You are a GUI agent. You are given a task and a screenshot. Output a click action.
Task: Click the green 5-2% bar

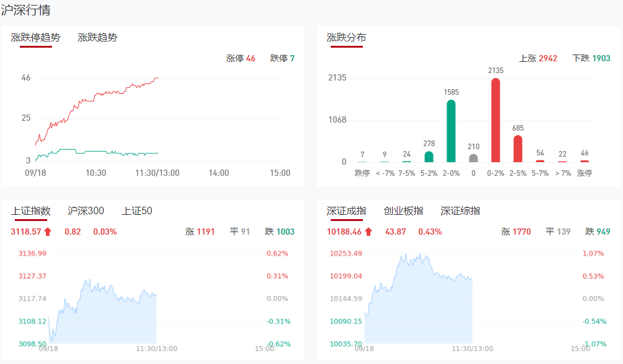[x=429, y=157]
